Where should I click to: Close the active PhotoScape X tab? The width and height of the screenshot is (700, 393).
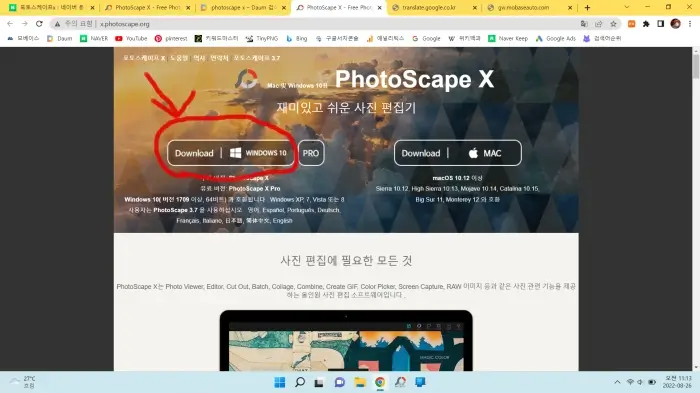379,8
